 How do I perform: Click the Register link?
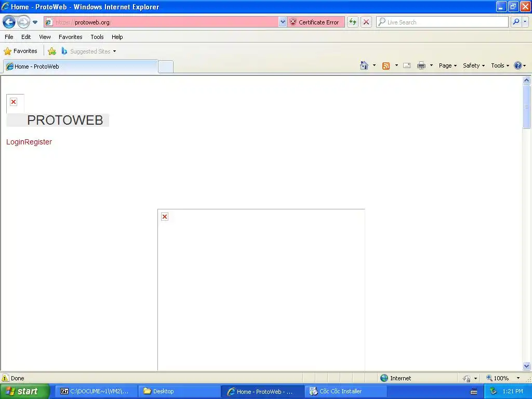pos(38,142)
